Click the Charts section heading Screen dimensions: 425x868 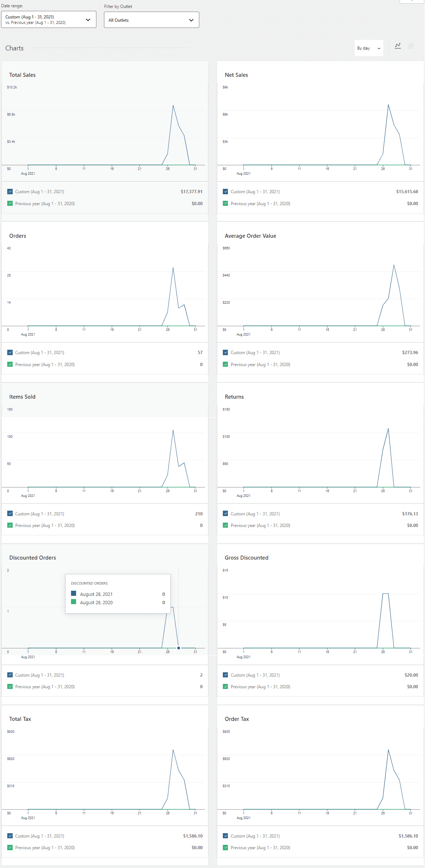tap(14, 48)
